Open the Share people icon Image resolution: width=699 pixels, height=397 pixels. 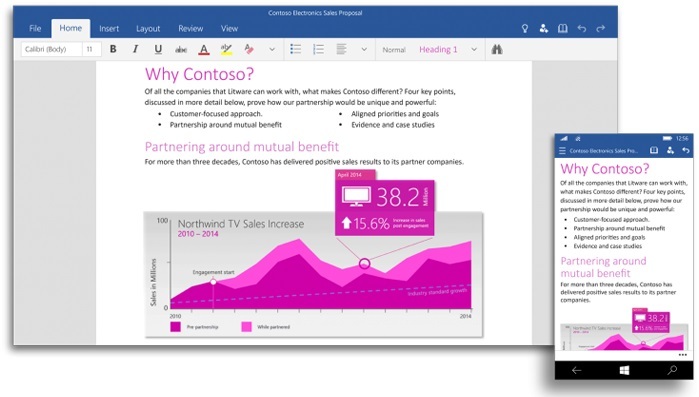coord(543,29)
